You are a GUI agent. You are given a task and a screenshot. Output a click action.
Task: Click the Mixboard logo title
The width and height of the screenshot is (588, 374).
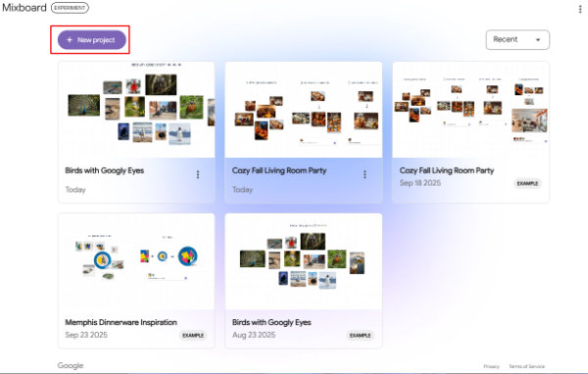[x=24, y=8]
